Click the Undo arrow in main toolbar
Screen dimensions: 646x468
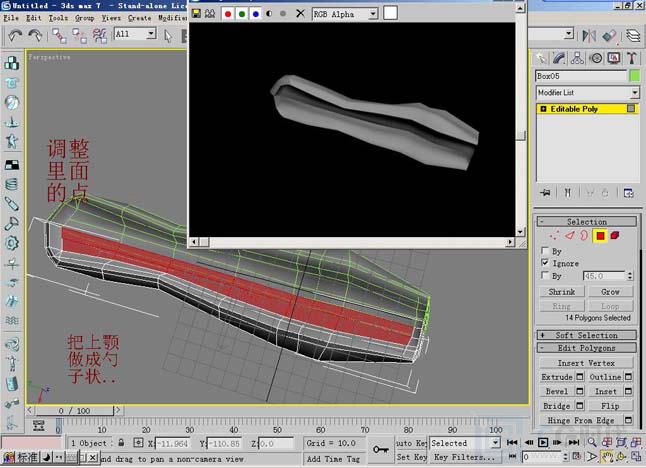click(x=16, y=35)
